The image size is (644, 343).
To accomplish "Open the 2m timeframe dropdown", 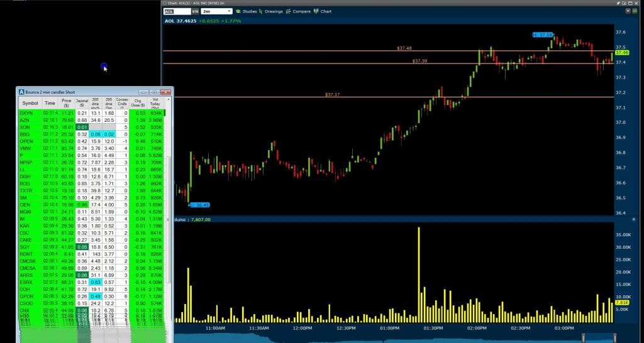I will [216, 11].
